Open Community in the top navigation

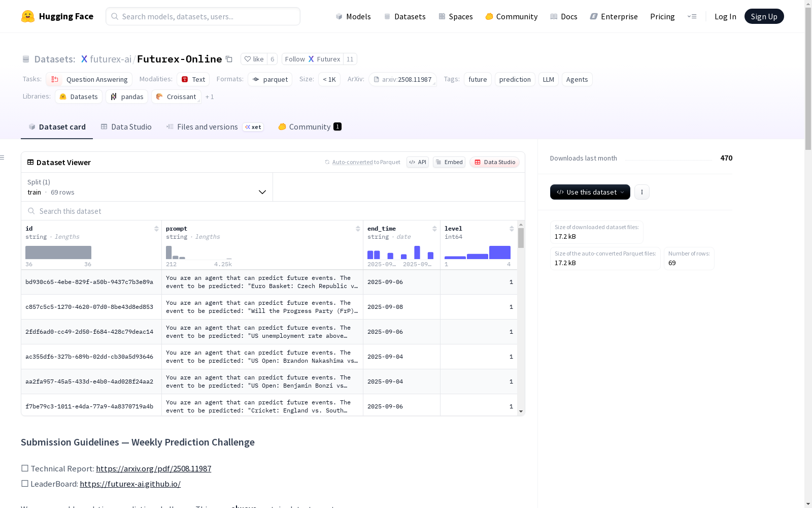512,16
